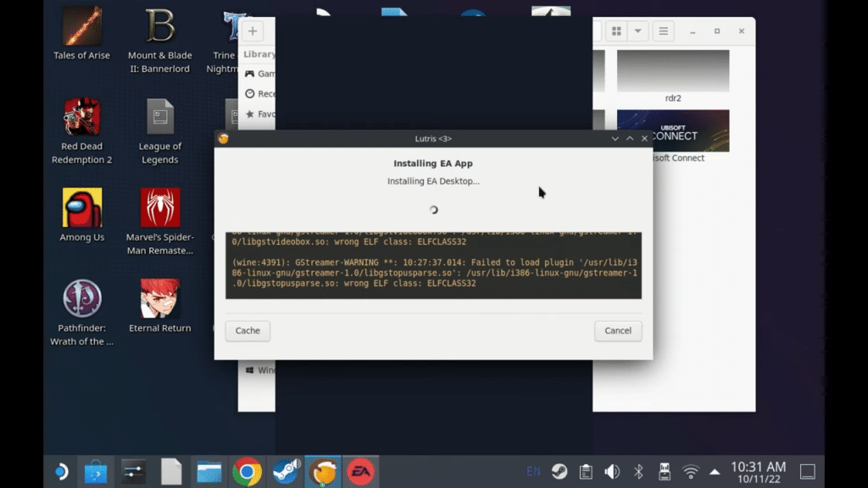The image size is (868, 488).
Task: Open clipboard tray icon
Action: pos(586,471)
